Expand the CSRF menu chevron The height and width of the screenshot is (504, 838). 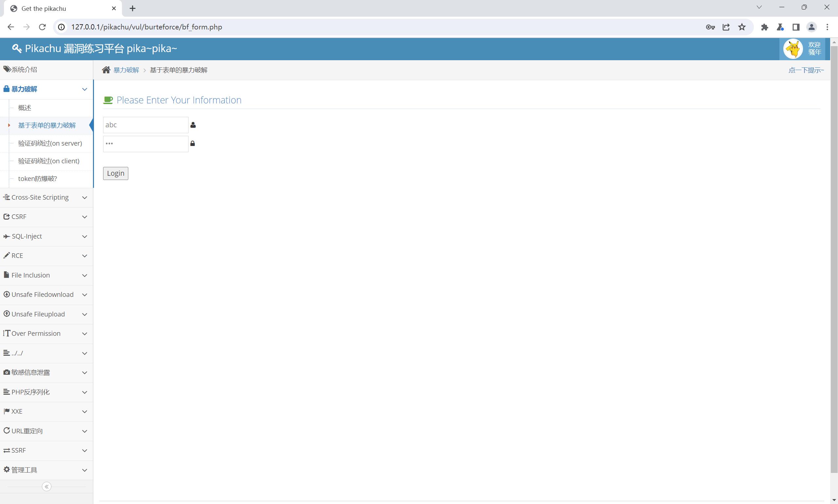click(84, 217)
